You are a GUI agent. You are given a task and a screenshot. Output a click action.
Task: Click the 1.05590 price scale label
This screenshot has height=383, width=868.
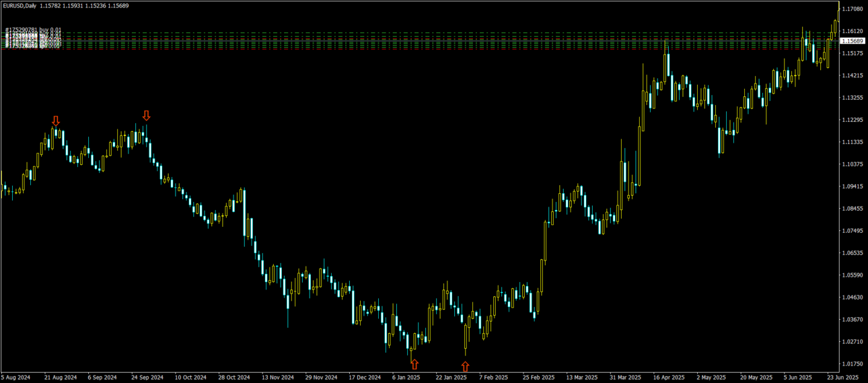click(x=853, y=275)
